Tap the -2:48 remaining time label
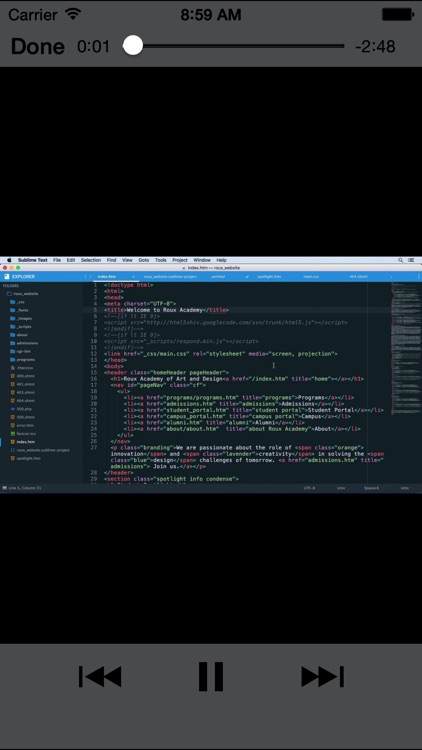422x750 pixels. [x=375, y=46]
